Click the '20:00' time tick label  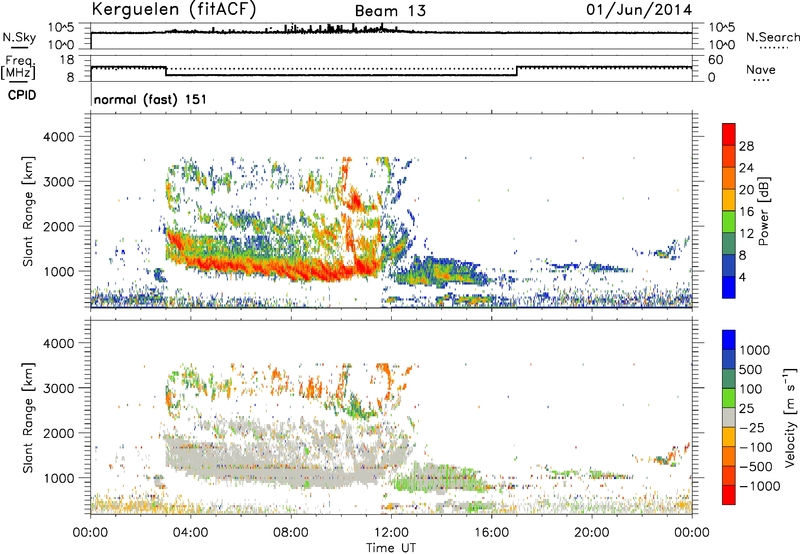591,533
